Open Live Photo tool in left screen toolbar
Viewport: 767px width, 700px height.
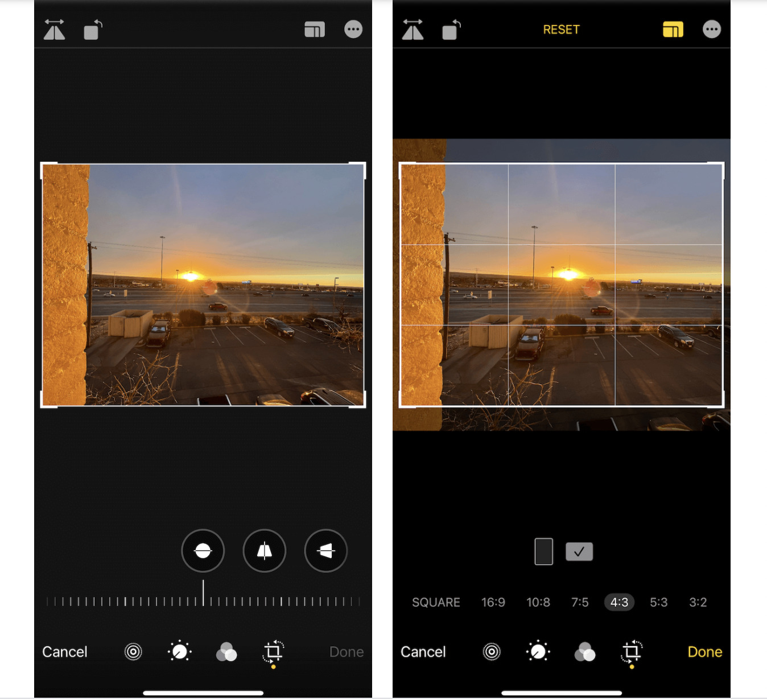coord(133,652)
